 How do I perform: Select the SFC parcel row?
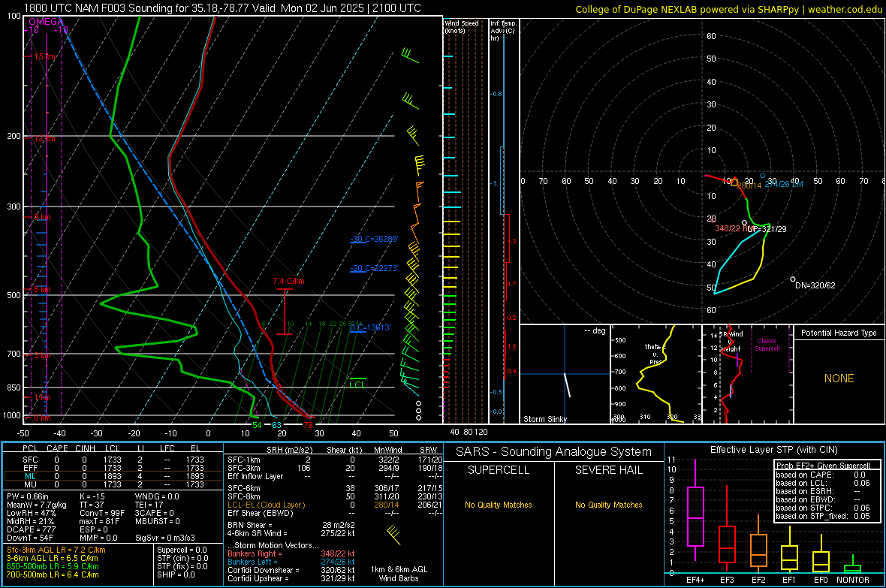point(113,460)
